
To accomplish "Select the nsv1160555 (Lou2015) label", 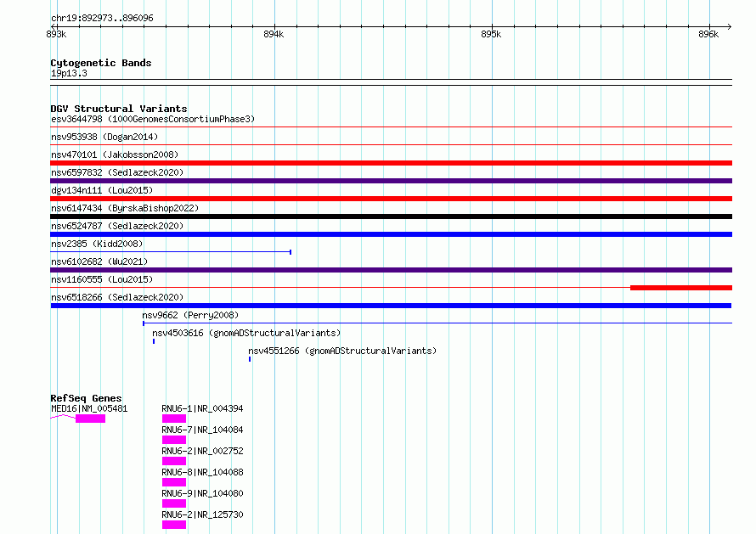I will [102, 279].
